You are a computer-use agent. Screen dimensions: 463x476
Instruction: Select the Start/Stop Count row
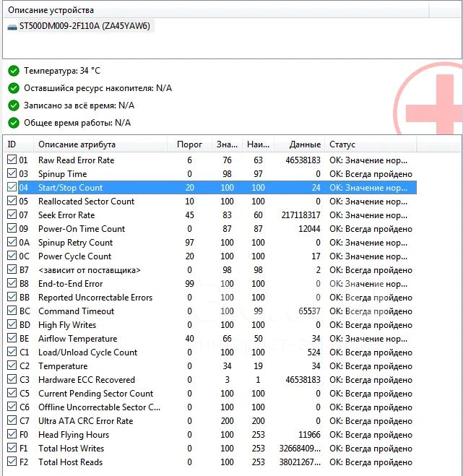coord(71,188)
